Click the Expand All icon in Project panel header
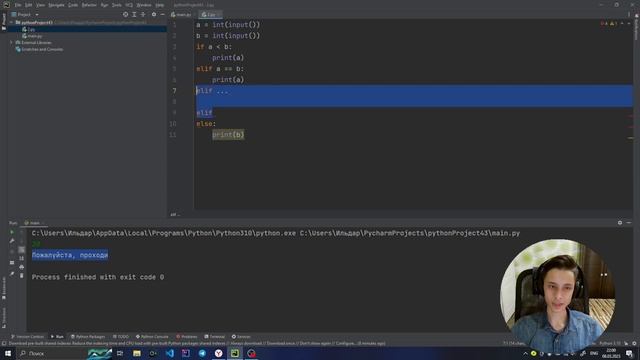 pos(134,14)
